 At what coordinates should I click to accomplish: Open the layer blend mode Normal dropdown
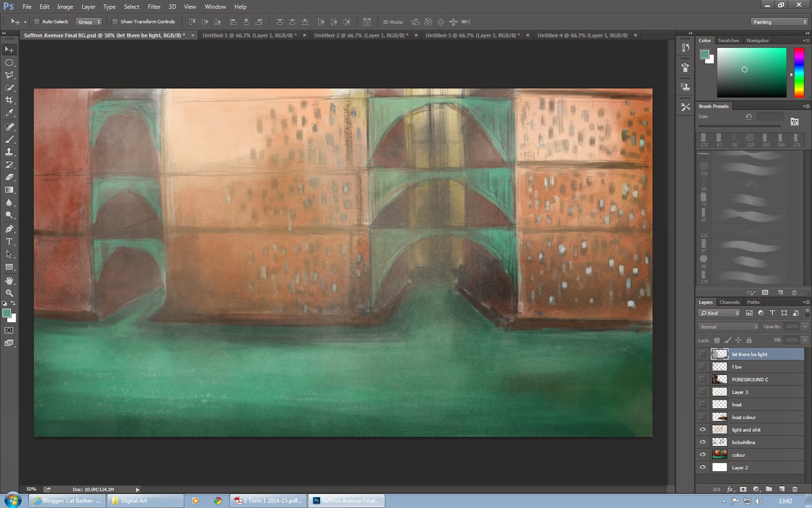(x=728, y=327)
